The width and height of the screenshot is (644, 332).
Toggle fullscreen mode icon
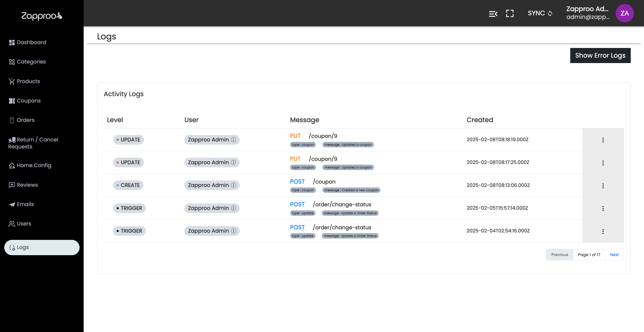pos(510,14)
